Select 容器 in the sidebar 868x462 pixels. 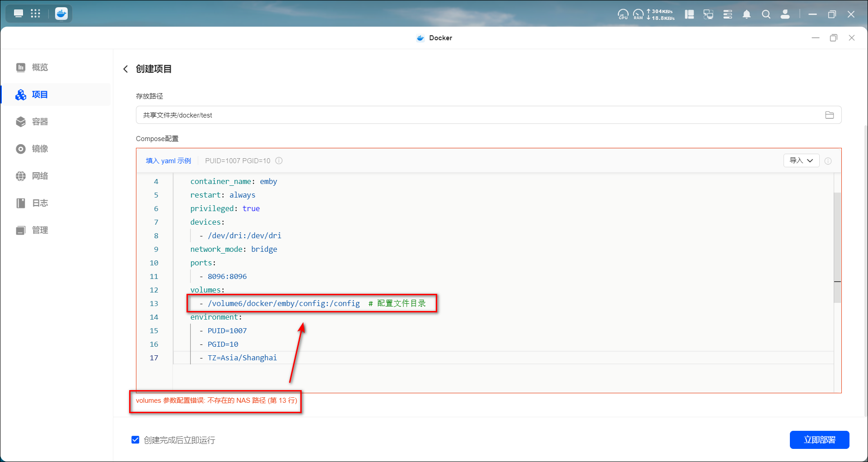40,122
